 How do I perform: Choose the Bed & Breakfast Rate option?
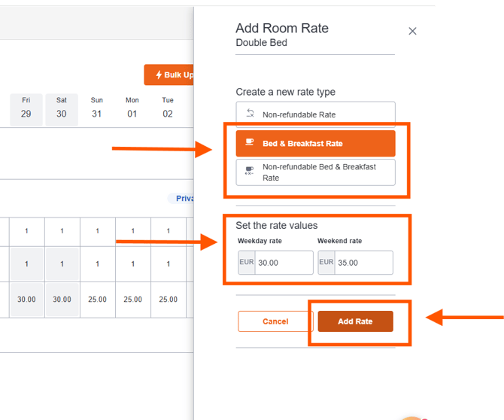tap(315, 143)
